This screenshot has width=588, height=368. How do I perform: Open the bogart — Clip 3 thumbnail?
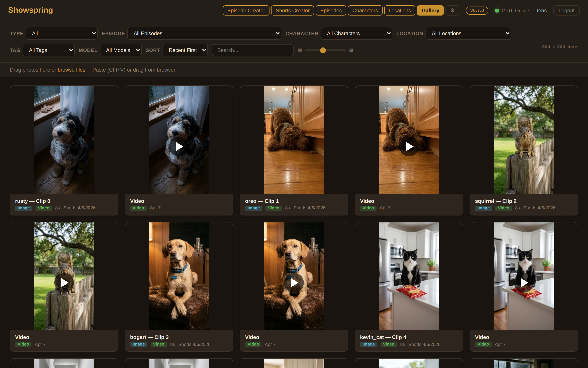pyautogui.click(x=179, y=276)
